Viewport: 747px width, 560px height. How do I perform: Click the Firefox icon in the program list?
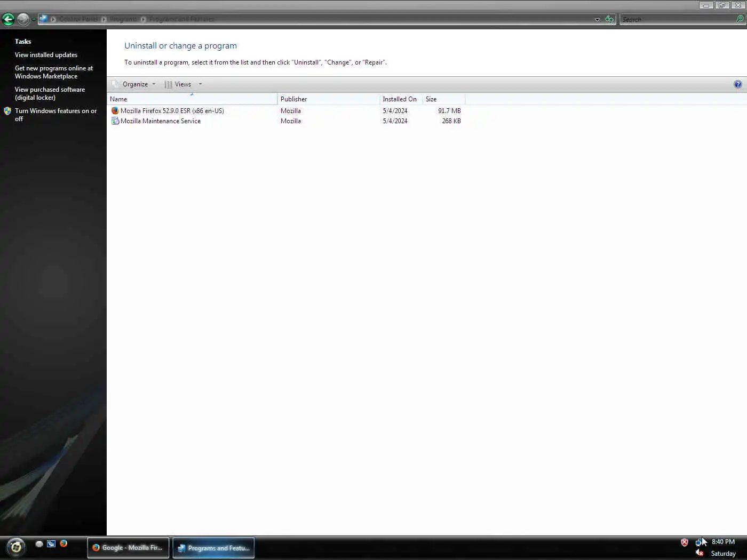click(x=115, y=111)
